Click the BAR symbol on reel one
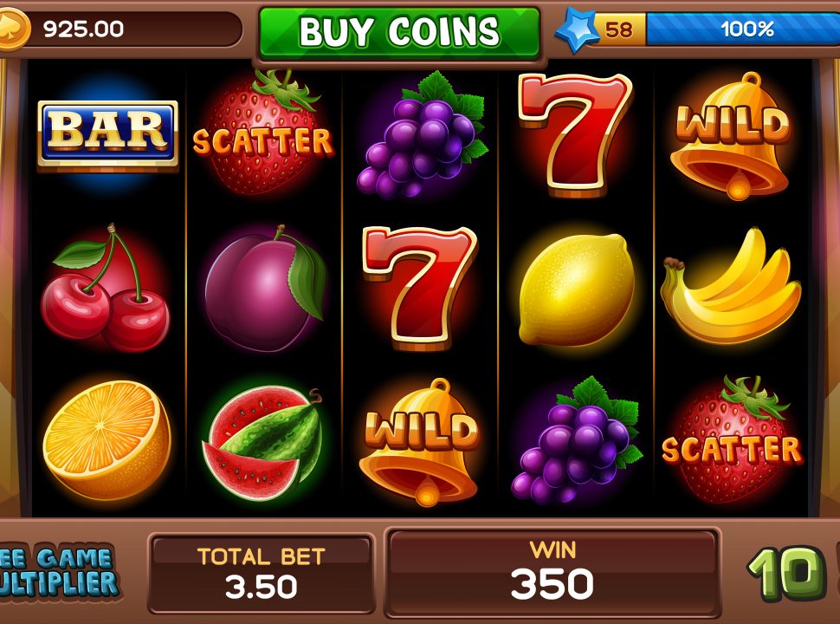The width and height of the screenshot is (840, 624). pyautogui.click(x=107, y=136)
